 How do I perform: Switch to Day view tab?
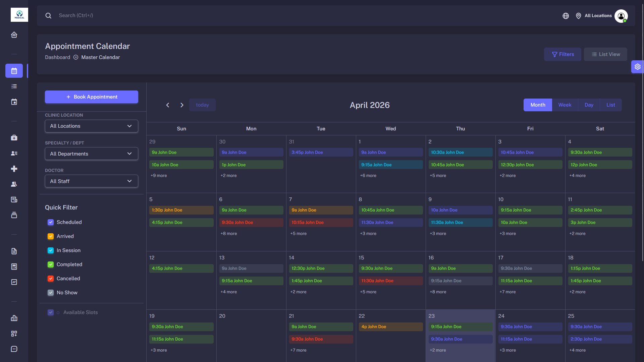589,105
